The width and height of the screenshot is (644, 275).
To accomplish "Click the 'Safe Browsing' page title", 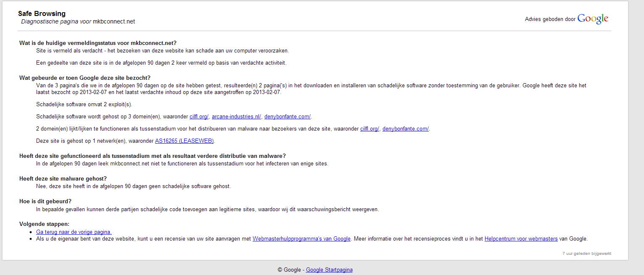I will point(42,14).
